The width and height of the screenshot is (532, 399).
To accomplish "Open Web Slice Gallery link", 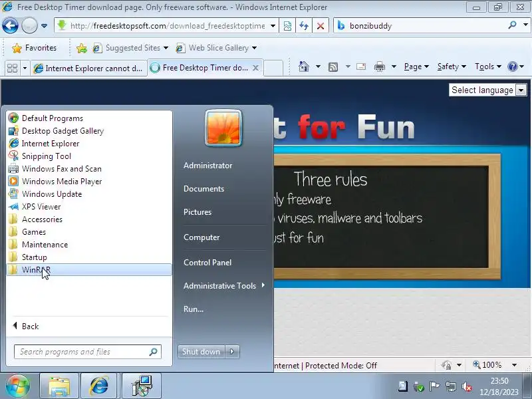I will [215, 48].
